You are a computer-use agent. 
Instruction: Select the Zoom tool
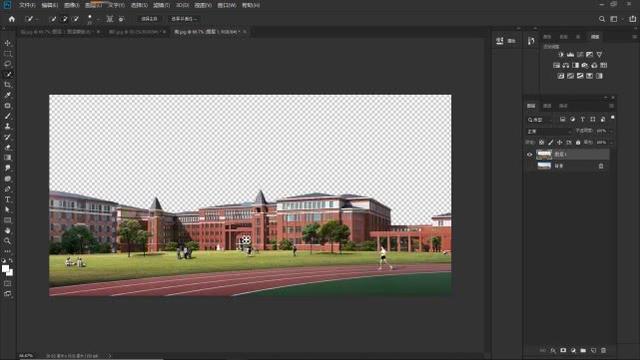7,241
